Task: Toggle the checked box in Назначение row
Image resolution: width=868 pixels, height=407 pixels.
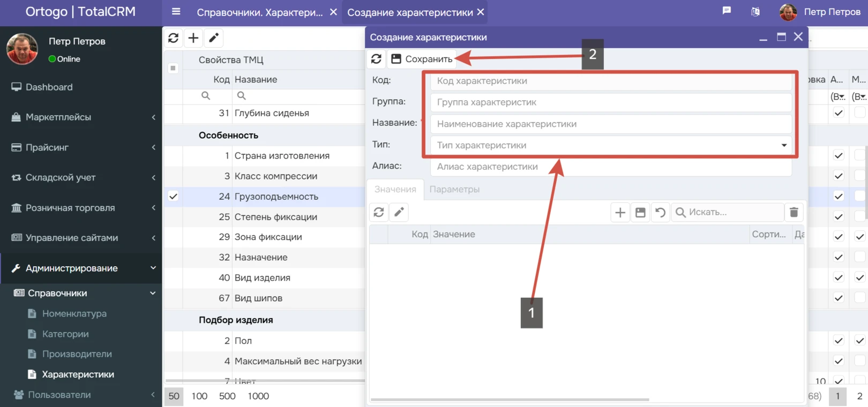Action: pyautogui.click(x=839, y=257)
